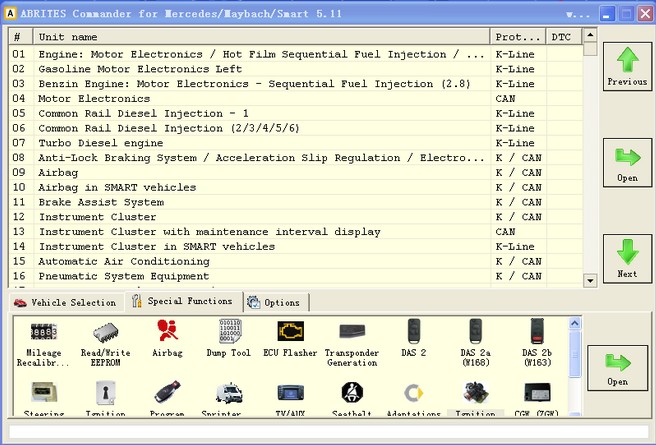This screenshot has height=445, width=656.
Task: Select Instrument Cluster with maintenance interval display
Action: [296, 232]
